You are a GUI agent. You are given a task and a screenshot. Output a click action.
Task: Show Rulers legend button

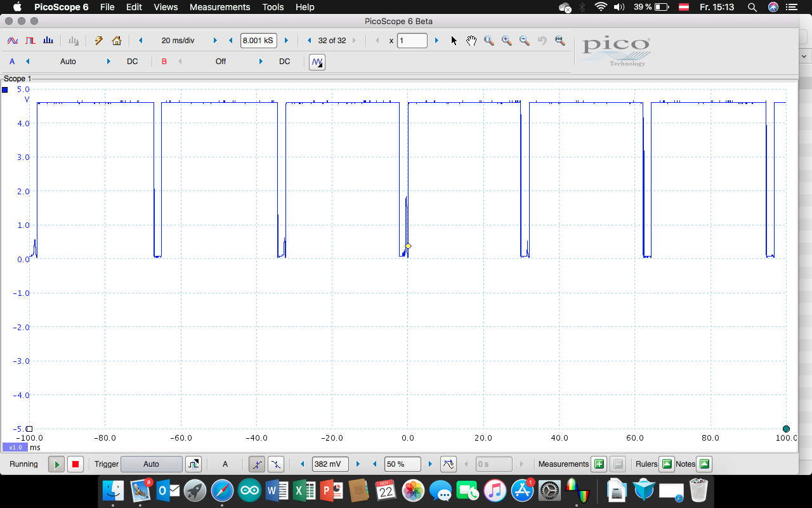coord(667,464)
